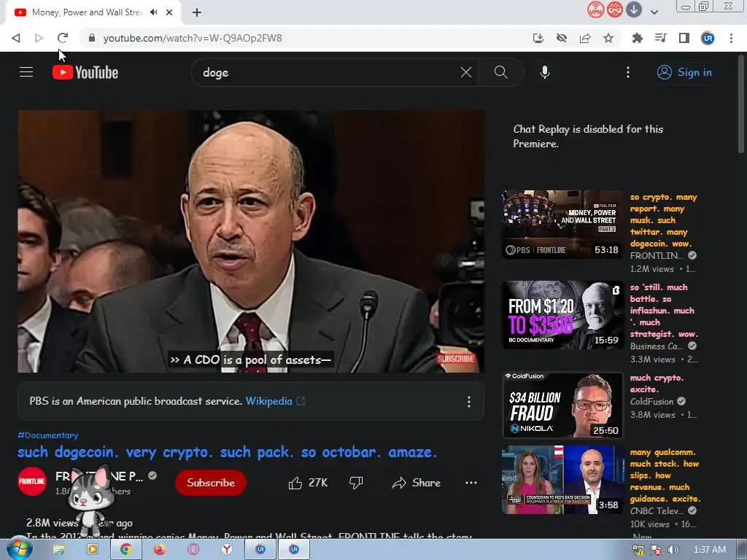Click the red ad-block extension icon
Image resolution: width=747 pixels, height=560 pixels.
pyautogui.click(x=614, y=9)
